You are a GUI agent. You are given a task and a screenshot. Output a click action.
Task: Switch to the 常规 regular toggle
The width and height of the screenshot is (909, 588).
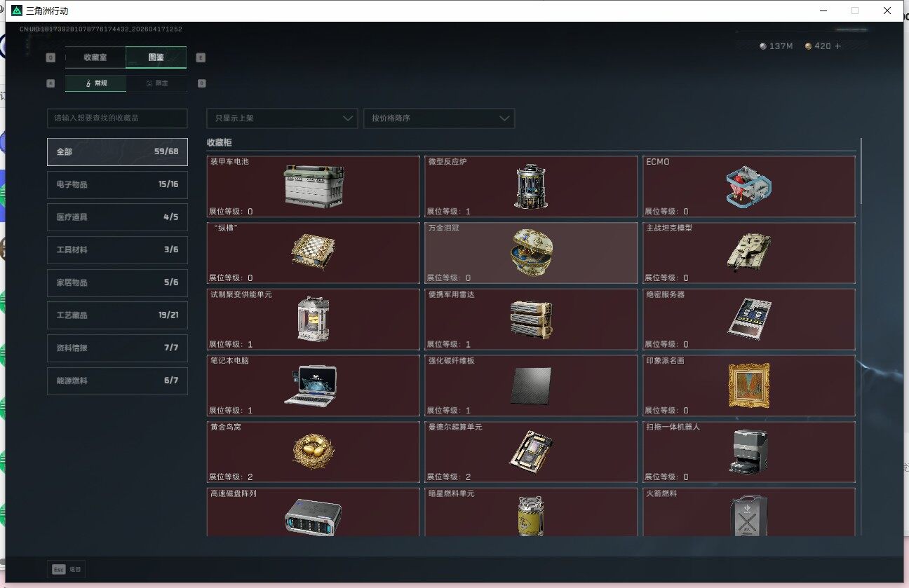pos(96,83)
